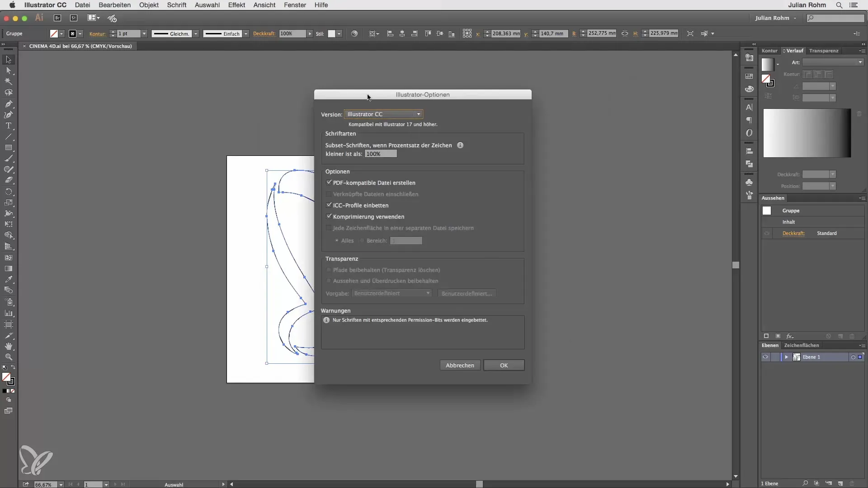Toggle visibility eye of Ebene 1

click(765, 357)
